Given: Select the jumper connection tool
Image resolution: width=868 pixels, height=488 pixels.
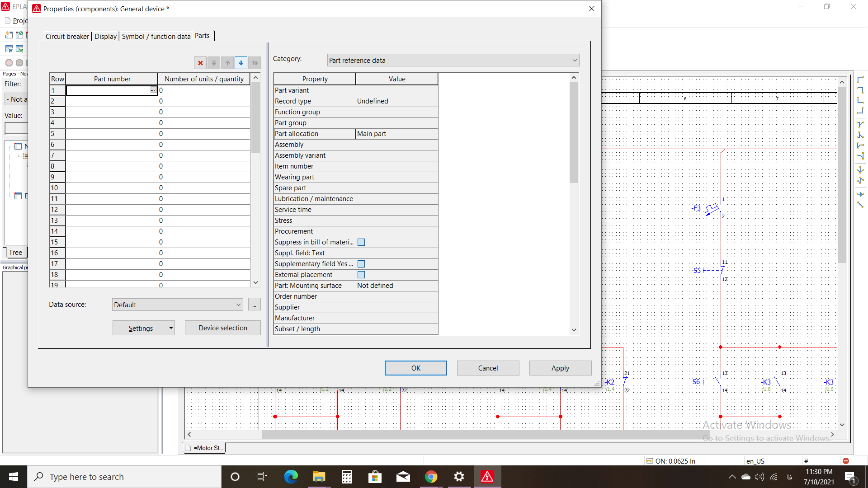Looking at the screenshot, I should point(860,180).
